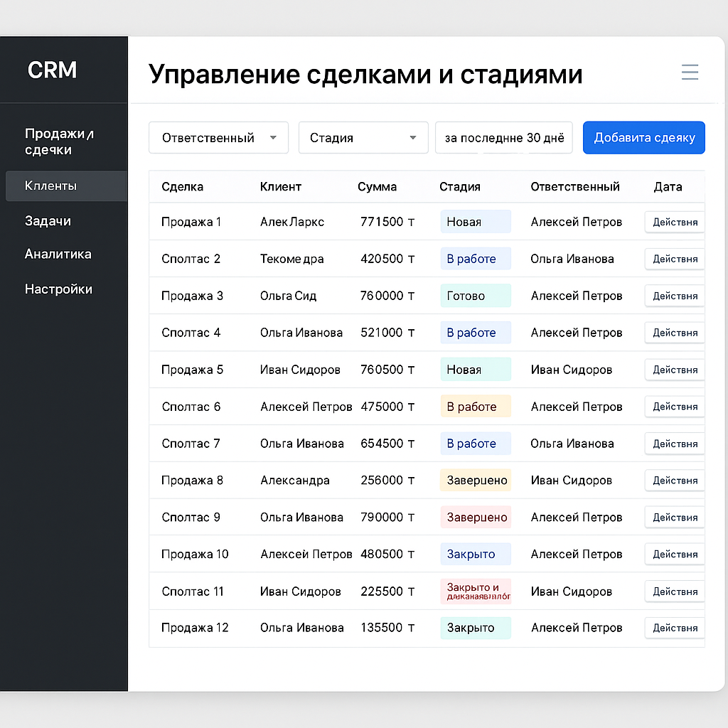Click the Продажа 12 deal name
This screenshot has width=728, height=728.
pos(195,628)
